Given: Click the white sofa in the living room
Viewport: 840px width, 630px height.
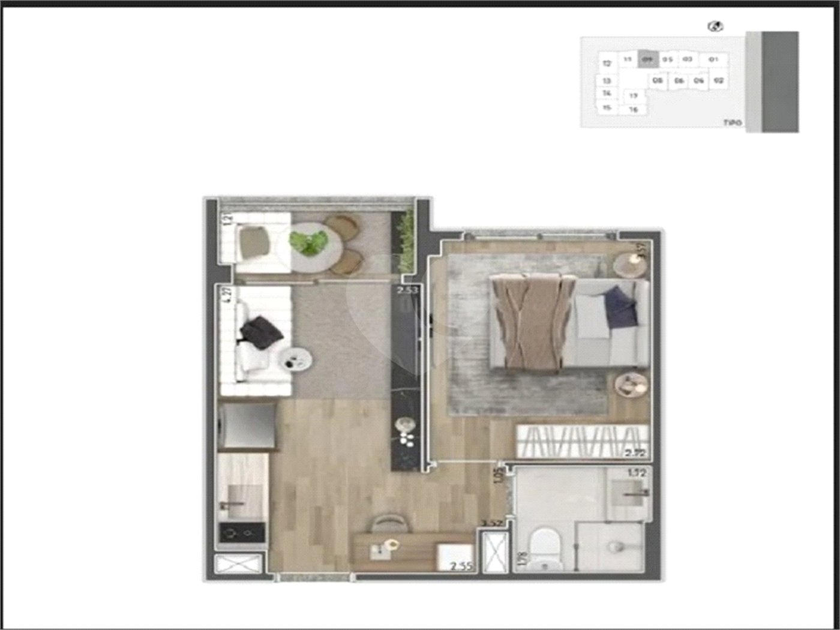Looking at the screenshot, I should tap(256, 341).
